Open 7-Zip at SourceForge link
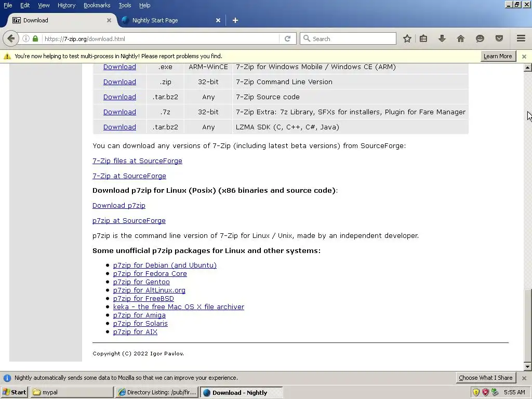 tap(129, 176)
